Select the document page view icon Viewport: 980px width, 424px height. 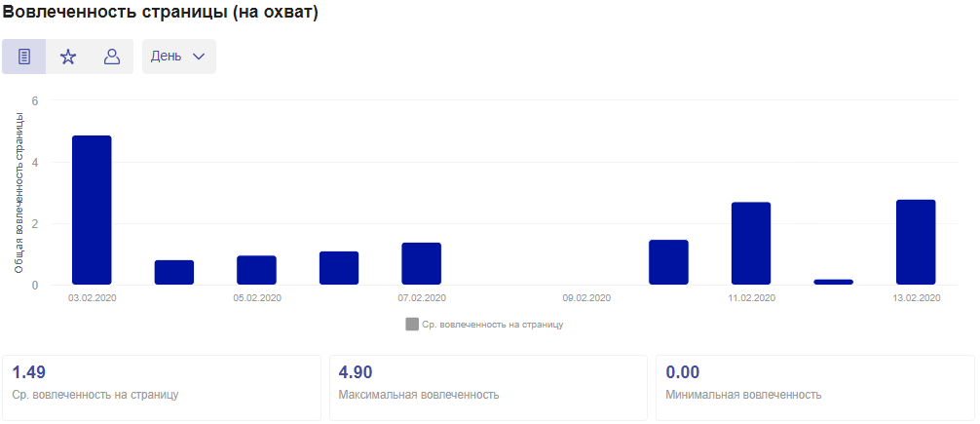pos(23,57)
